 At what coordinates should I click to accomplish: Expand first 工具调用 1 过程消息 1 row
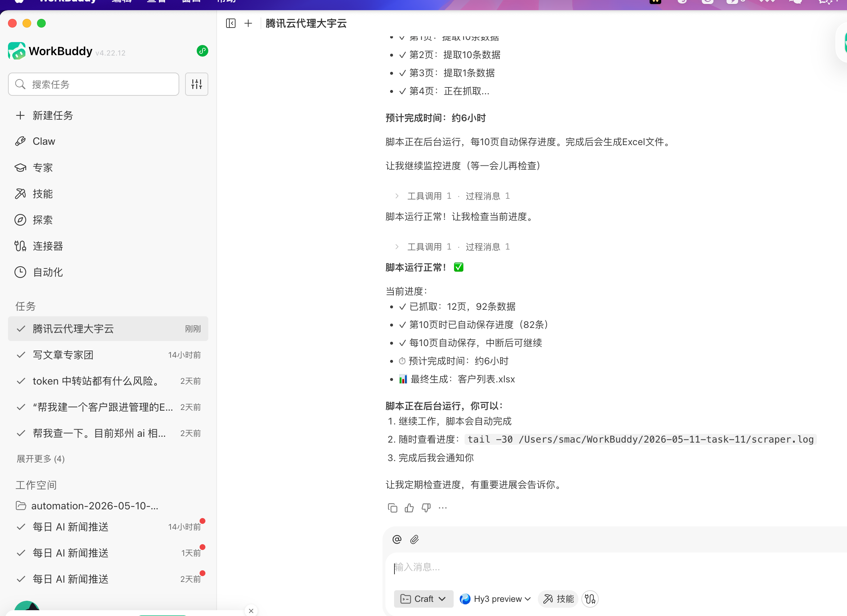(x=452, y=196)
